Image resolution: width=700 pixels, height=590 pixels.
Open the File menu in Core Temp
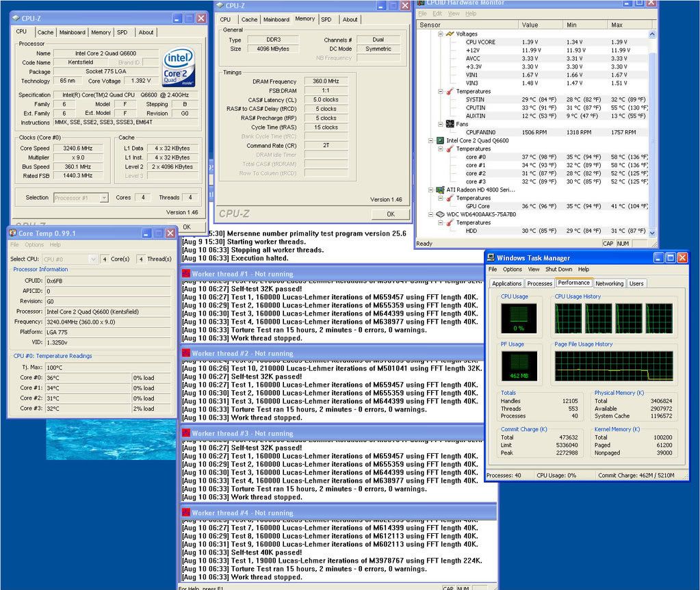tap(14, 245)
